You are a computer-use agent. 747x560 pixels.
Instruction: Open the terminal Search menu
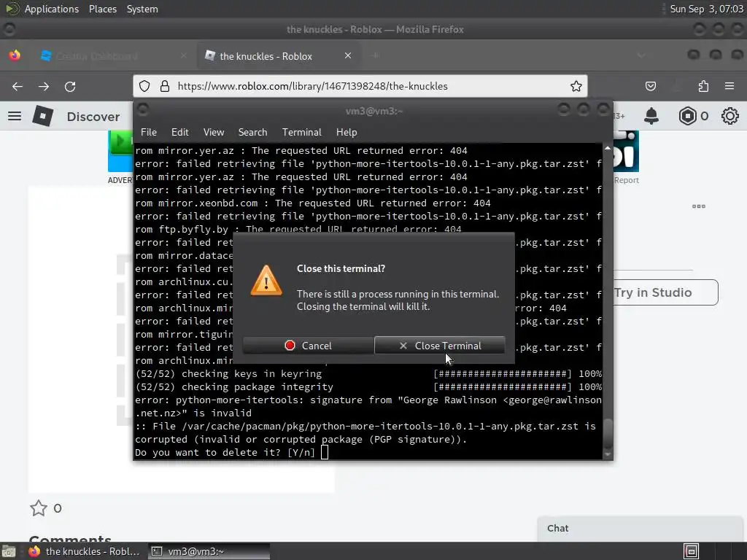click(x=252, y=133)
